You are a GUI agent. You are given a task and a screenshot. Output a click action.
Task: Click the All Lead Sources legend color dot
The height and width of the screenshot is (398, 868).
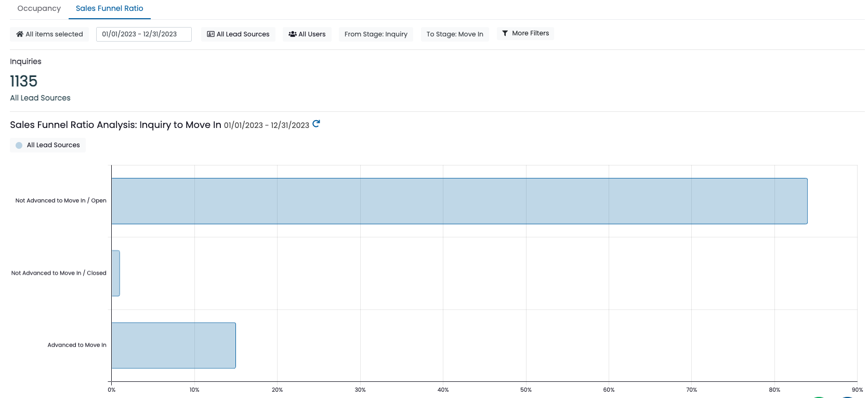(19, 146)
